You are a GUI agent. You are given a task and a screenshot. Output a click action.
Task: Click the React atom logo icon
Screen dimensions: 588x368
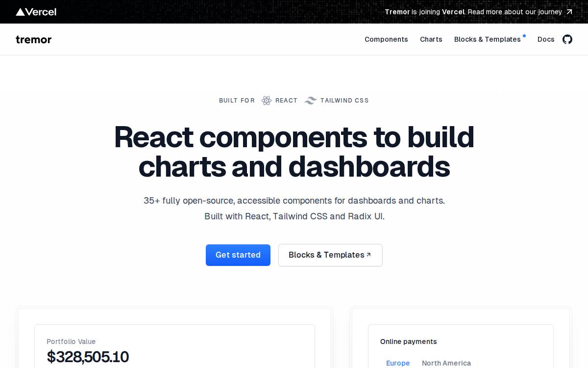(267, 101)
